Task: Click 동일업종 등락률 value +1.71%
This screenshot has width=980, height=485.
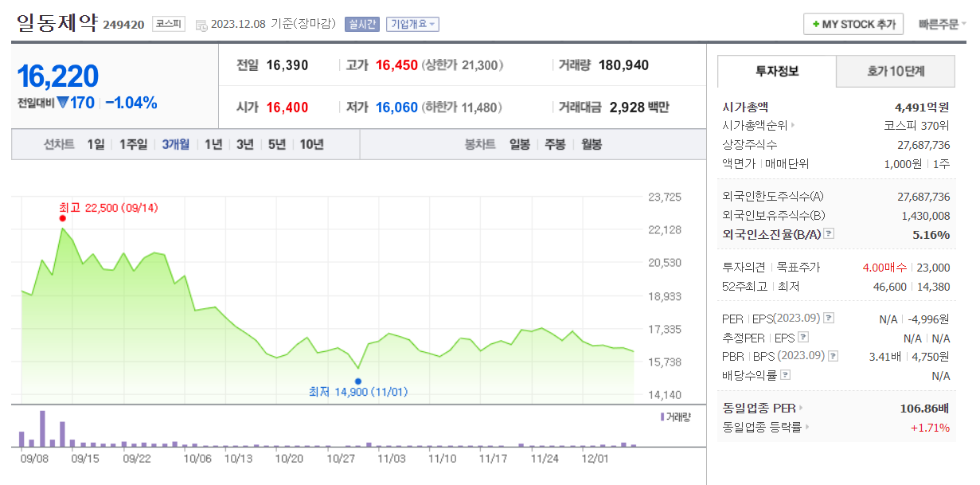Action: tap(930, 428)
